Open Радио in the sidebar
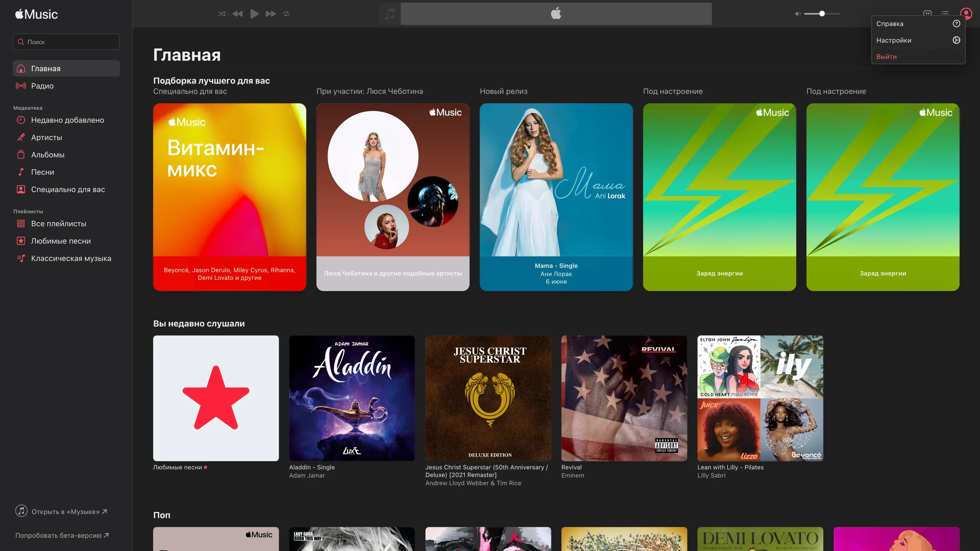Viewport: 980px width, 551px height. pyautogui.click(x=42, y=86)
